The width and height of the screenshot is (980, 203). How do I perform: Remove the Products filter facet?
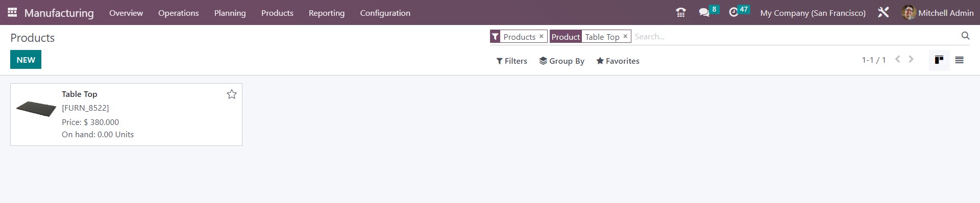coord(542,36)
